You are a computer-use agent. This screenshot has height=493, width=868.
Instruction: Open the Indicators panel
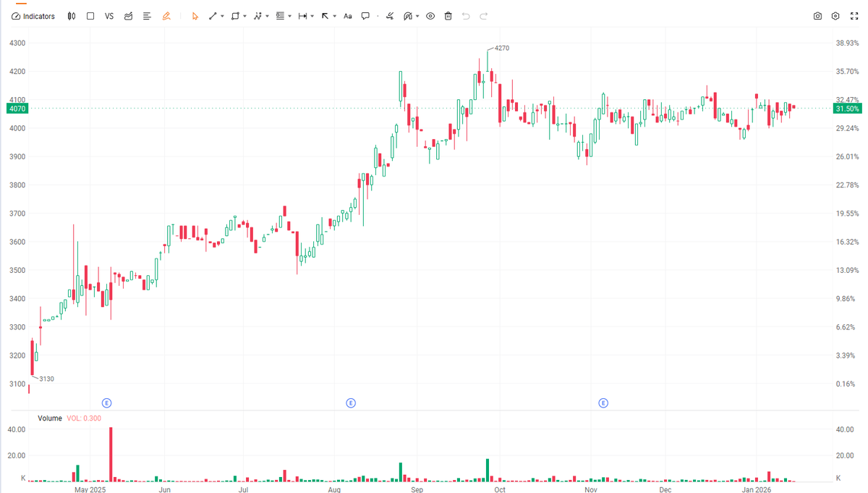click(33, 16)
